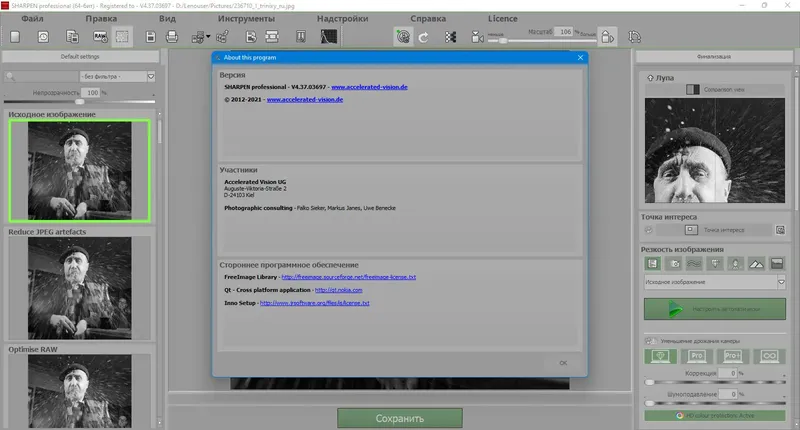Image resolution: width=800 pixels, height=430 pixels.
Task: Click the Непрозрачность opacity slider
Action: click(79, 102)
